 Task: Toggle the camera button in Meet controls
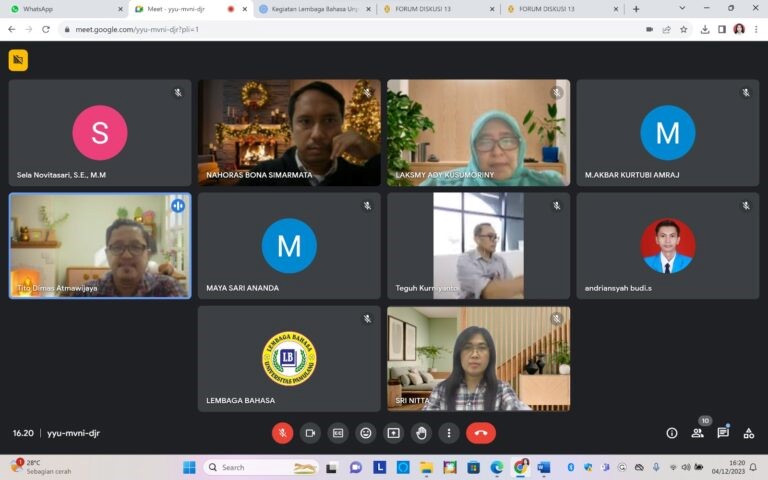pyautogui.click(x=310, y=433)
